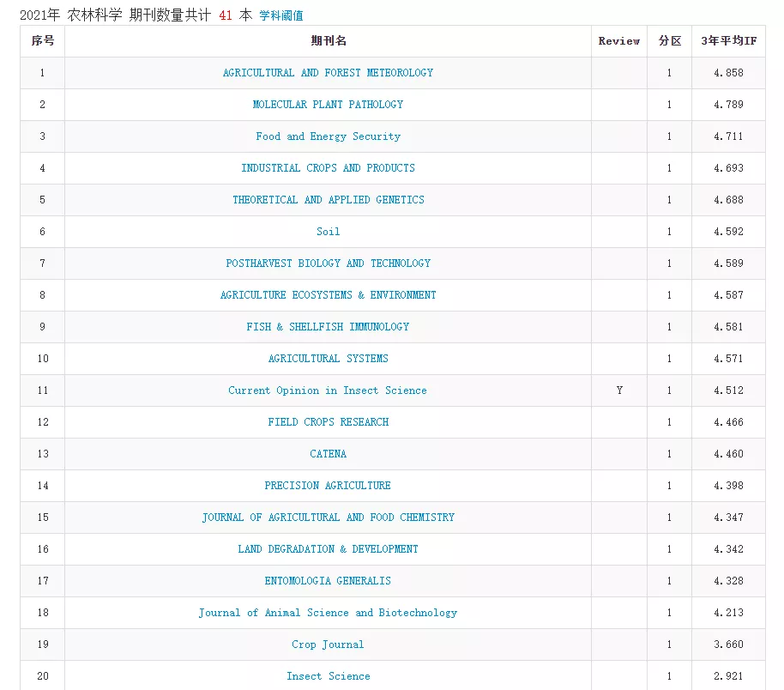Open the 学科阈值 link
This screenshot has height=690, width=784.
click(281, 15)
